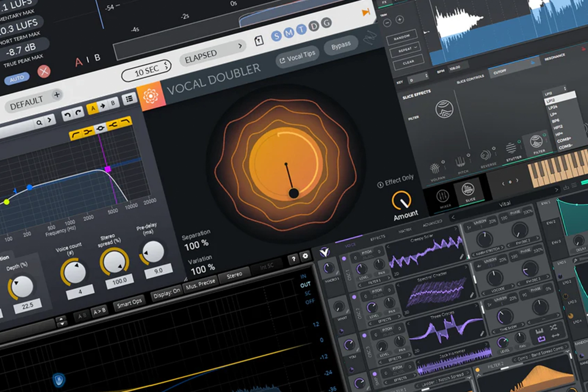Viewport: 588px width, 392px height.
Task: Click the undo arrow in the EQ toolbar
Action: click(x=67, y=115)
